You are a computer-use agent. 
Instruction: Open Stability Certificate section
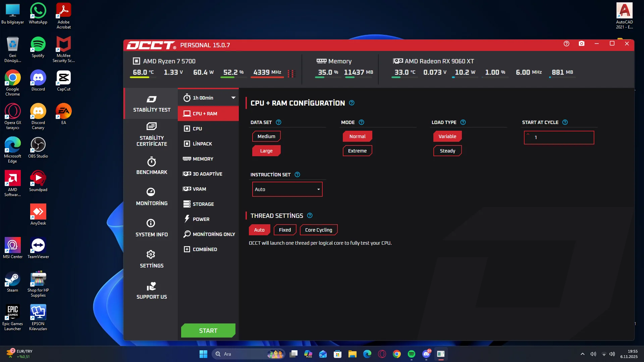click(x=152, y=135)
